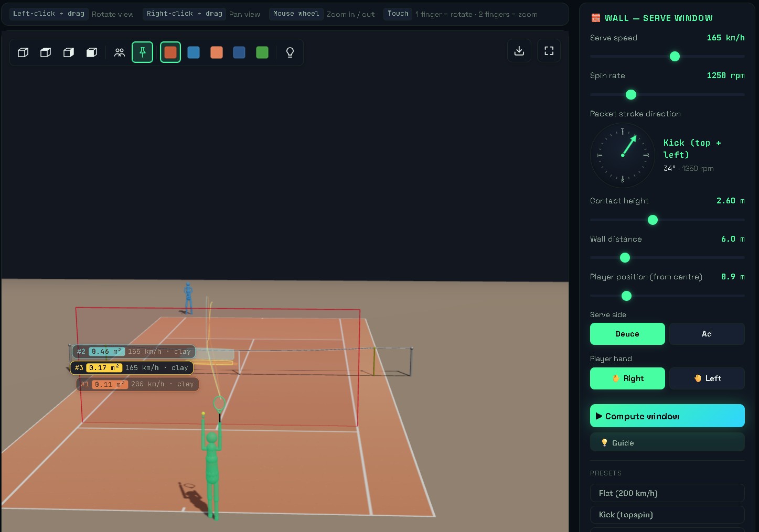Click the PRESETS section heading
The height and width of the screenshot is (532, 759).
(x=606, y=473)
